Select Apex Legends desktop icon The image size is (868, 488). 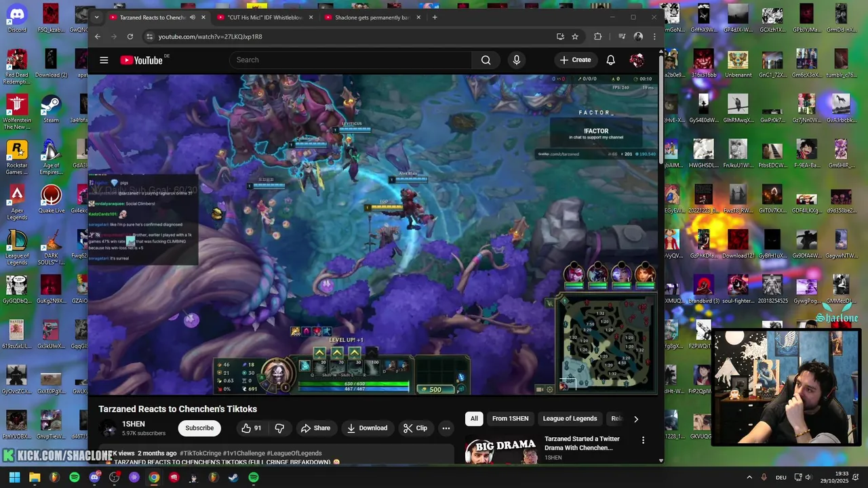[17, 203]
